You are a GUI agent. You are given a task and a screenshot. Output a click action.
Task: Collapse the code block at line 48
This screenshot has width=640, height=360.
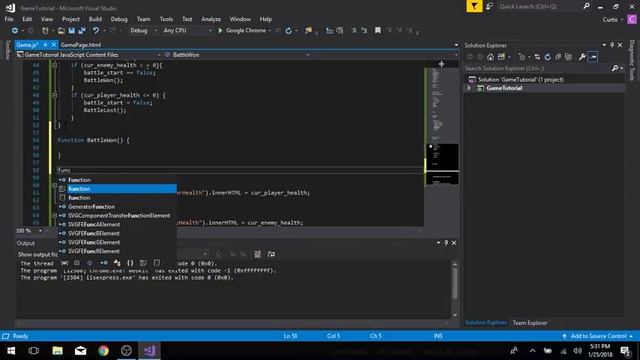coord(54,95)
